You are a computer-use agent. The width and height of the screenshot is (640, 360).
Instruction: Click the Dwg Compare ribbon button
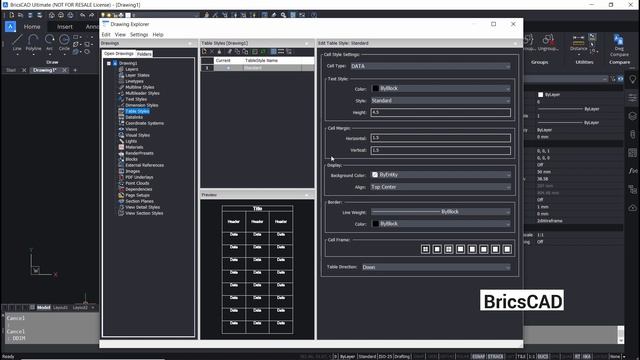pyautogui.click(x=619, y=45)
